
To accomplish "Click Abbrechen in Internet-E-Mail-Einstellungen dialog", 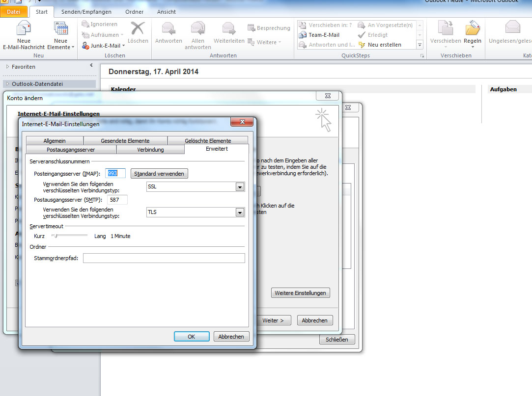I will tap(231, 337).
